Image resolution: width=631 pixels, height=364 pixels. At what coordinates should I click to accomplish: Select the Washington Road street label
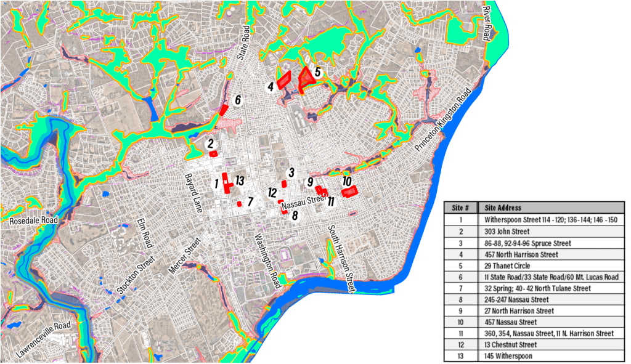[x=267, y=261]
